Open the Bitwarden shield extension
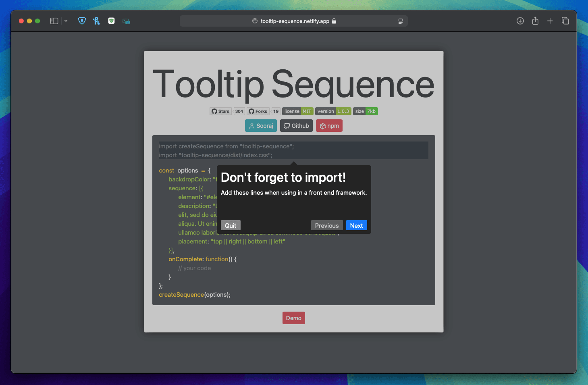This screenshot has width=588, height=385. click(82, 21)
